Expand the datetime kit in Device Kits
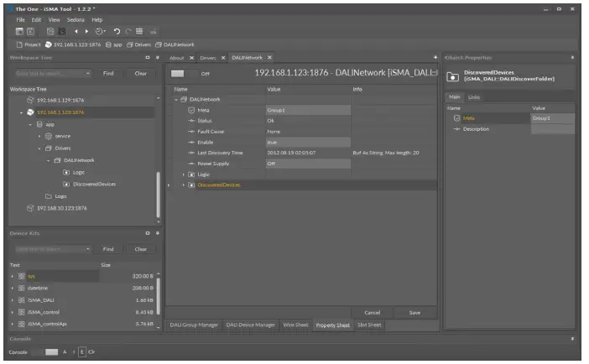Viewport: 589px width, 364px height. (12, 287)
